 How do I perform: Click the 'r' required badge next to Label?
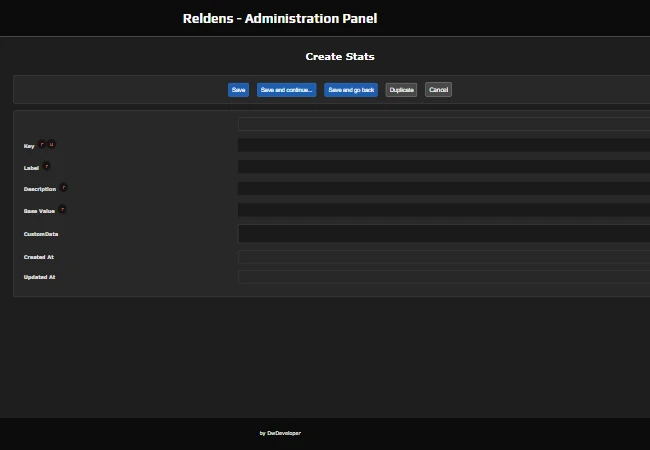tap(46, 166)
